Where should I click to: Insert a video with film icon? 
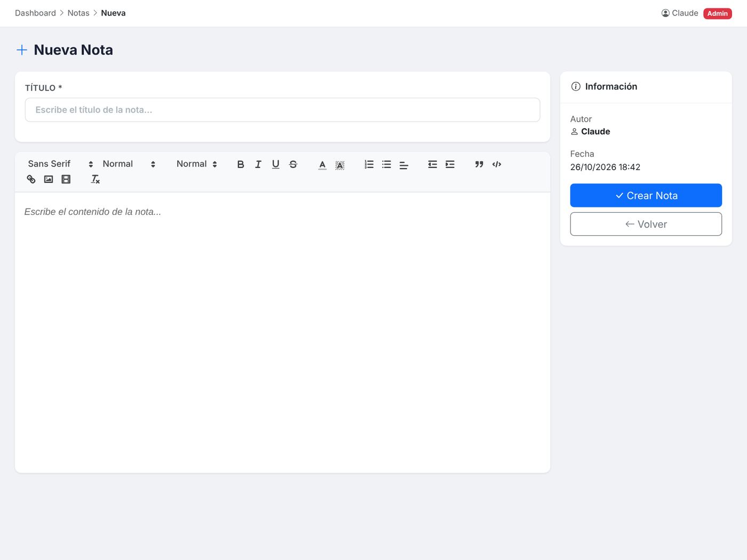[66, 179]
